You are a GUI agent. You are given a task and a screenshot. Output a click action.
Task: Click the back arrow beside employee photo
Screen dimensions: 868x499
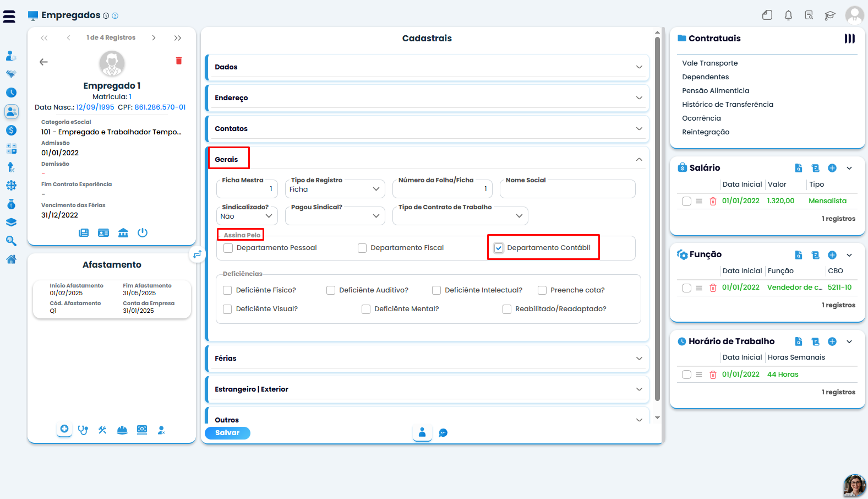(x=44, y=62)
